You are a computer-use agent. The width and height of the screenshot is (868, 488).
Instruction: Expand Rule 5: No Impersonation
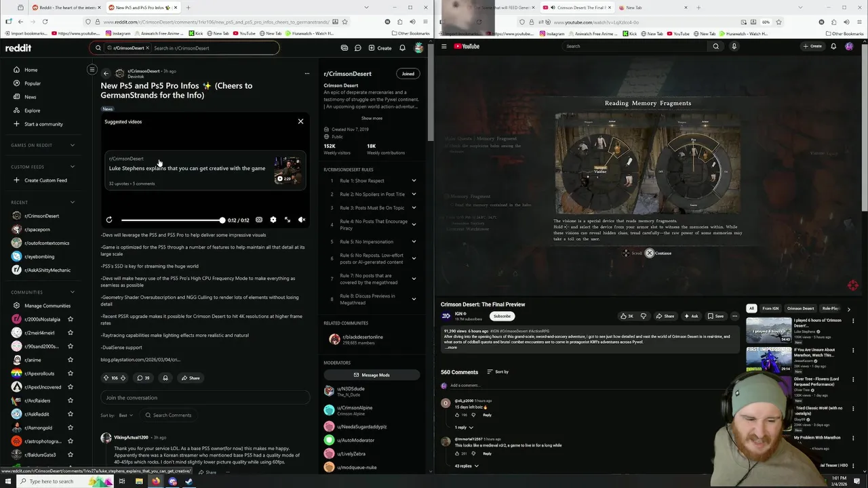pyautogui.click(x=414, y=241)
